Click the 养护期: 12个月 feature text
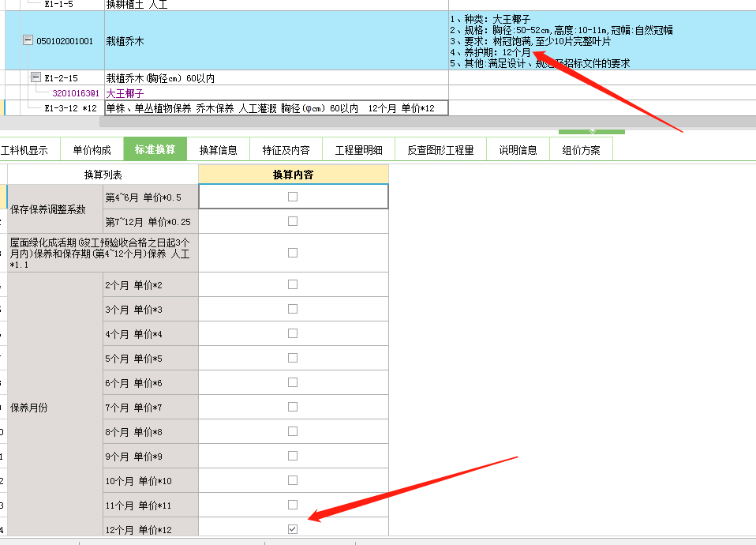 point(490,52)
